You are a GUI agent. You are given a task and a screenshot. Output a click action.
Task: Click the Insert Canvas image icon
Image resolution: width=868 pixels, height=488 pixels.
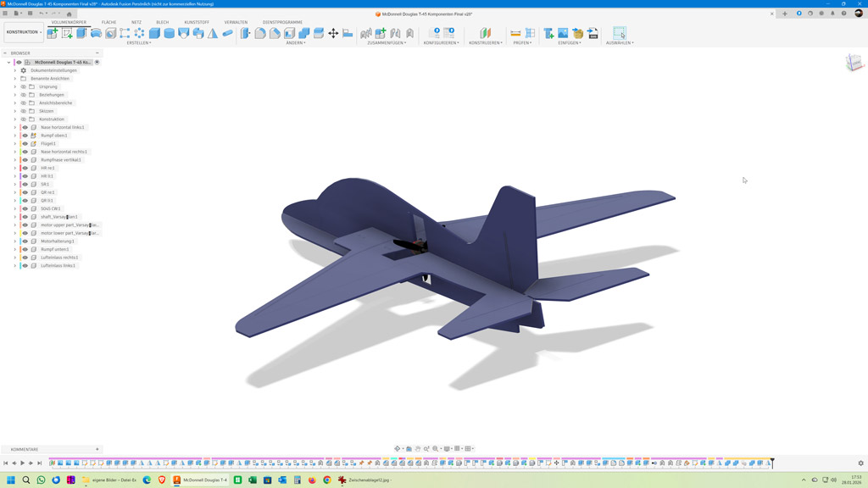(563, 33)
